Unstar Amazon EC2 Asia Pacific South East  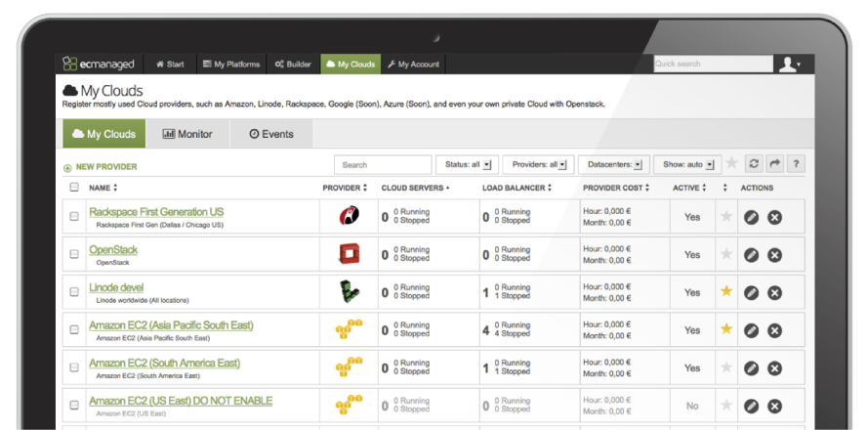point(726,329)
